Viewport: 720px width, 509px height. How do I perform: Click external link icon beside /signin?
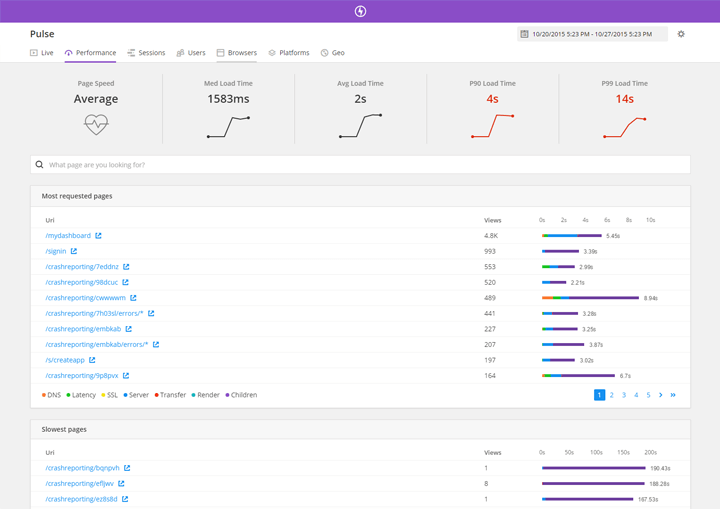74,251
